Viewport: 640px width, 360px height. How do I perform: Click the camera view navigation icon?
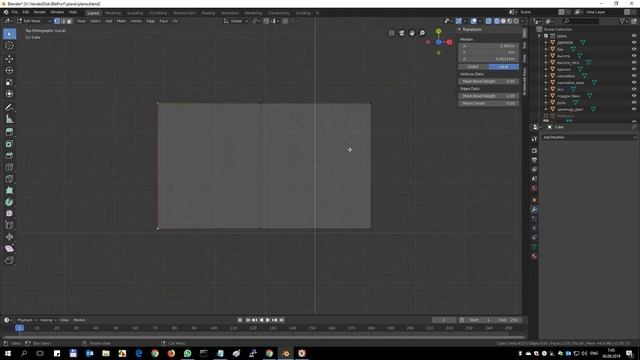pyautogui.click(x=402, y=33)
